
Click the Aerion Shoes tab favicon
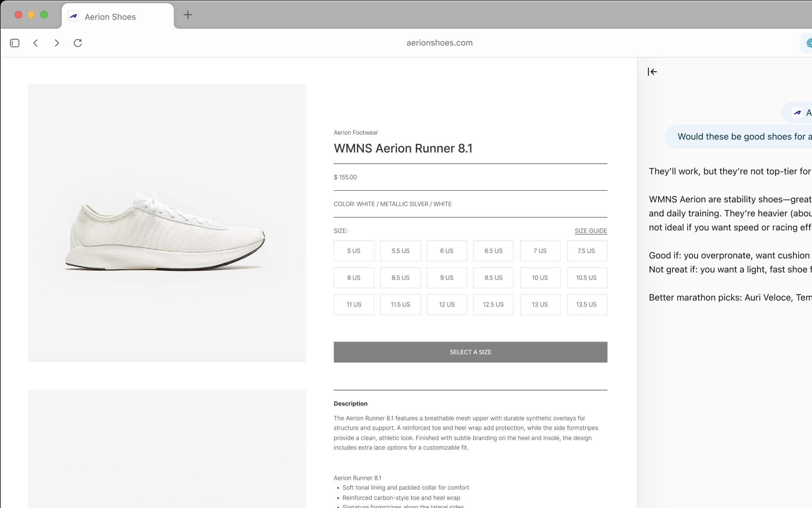(73, 16)
